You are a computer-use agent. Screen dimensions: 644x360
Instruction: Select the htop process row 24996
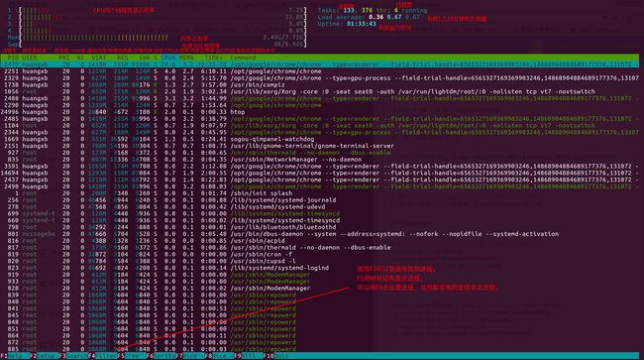(320, 112)
